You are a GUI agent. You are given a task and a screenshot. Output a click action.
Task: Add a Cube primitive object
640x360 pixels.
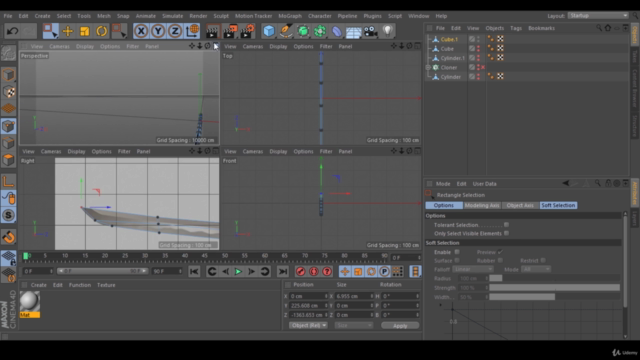pos(269,31)
